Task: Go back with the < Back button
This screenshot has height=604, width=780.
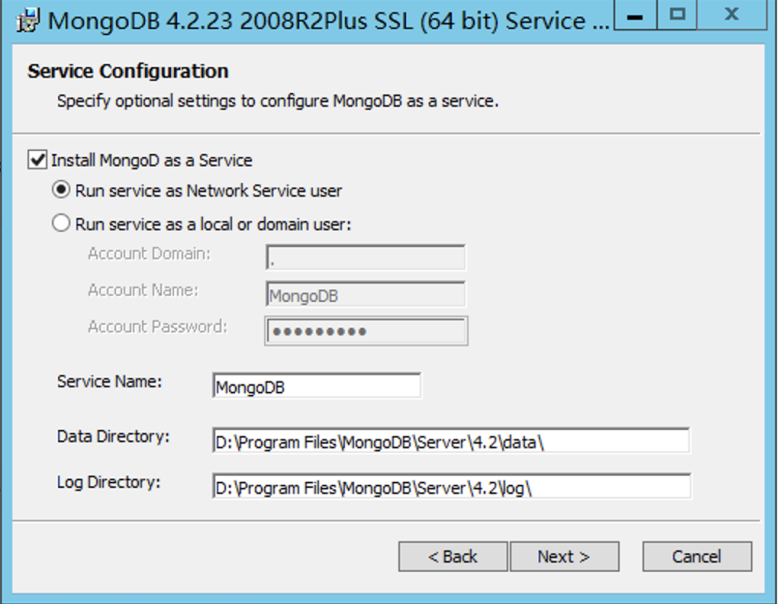Action: [453, 556]
